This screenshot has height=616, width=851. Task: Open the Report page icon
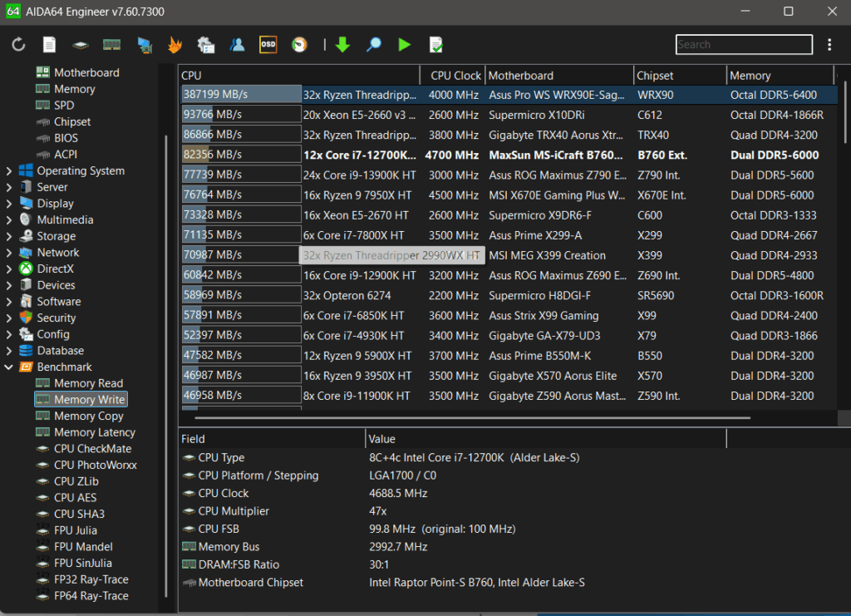[x=50, y=45]
